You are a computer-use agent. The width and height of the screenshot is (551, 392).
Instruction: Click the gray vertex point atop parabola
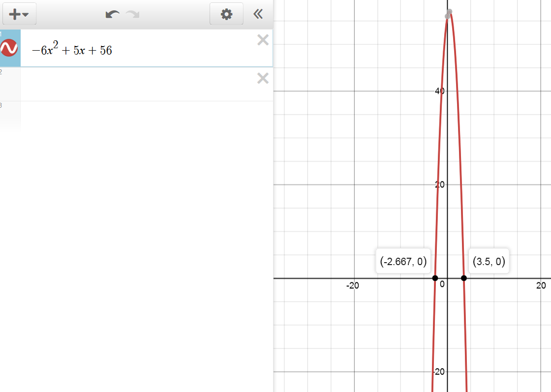450,11
